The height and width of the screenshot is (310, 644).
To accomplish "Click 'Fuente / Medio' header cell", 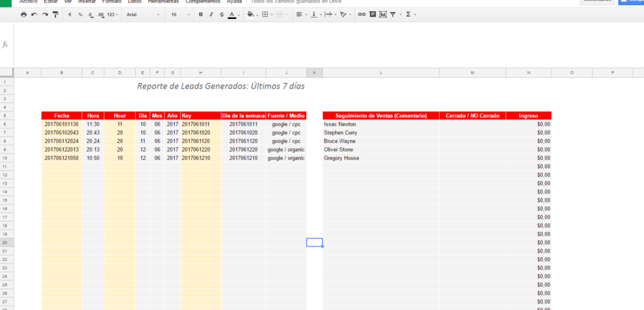I will coord(286,115).
